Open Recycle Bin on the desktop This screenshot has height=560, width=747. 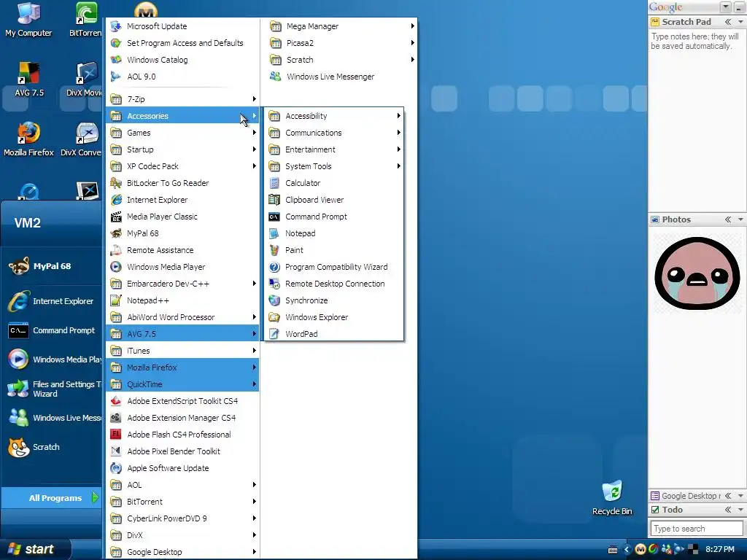612,497
